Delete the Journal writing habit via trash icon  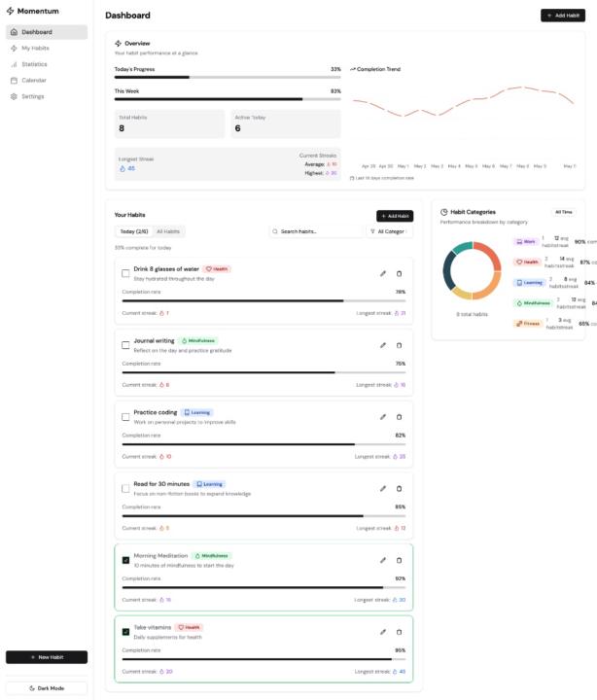(399, 345)
